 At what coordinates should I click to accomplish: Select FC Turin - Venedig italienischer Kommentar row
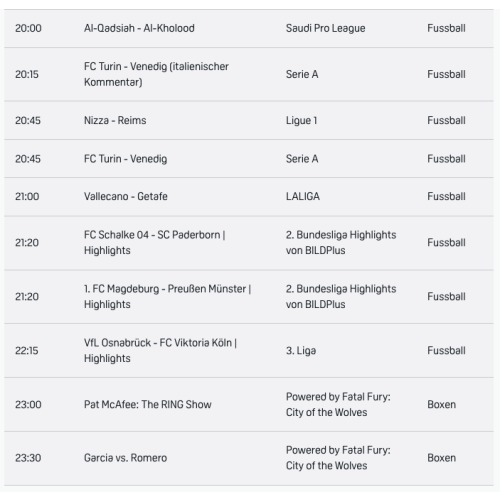coord(249,74)
